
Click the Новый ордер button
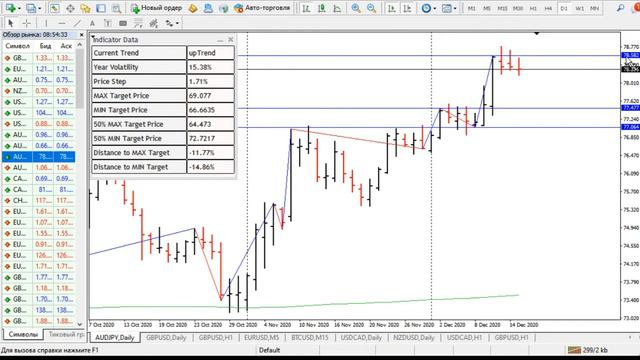(x=156, y=8)
